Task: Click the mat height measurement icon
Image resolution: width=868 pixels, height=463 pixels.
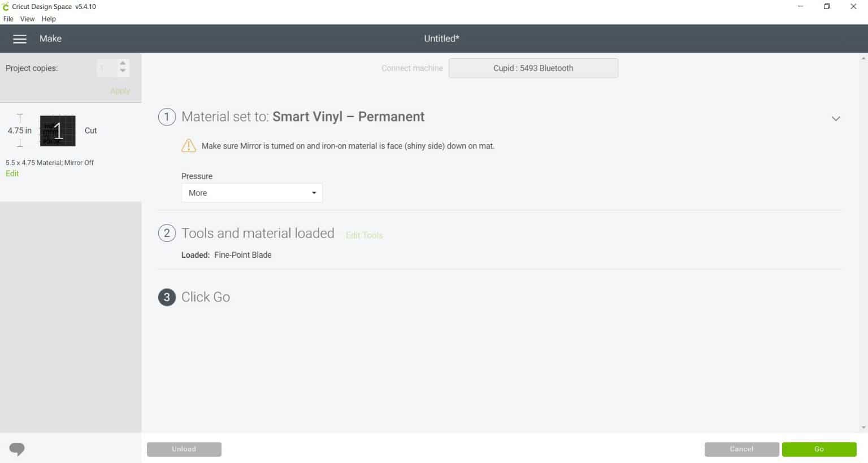Action: [20, 131]
